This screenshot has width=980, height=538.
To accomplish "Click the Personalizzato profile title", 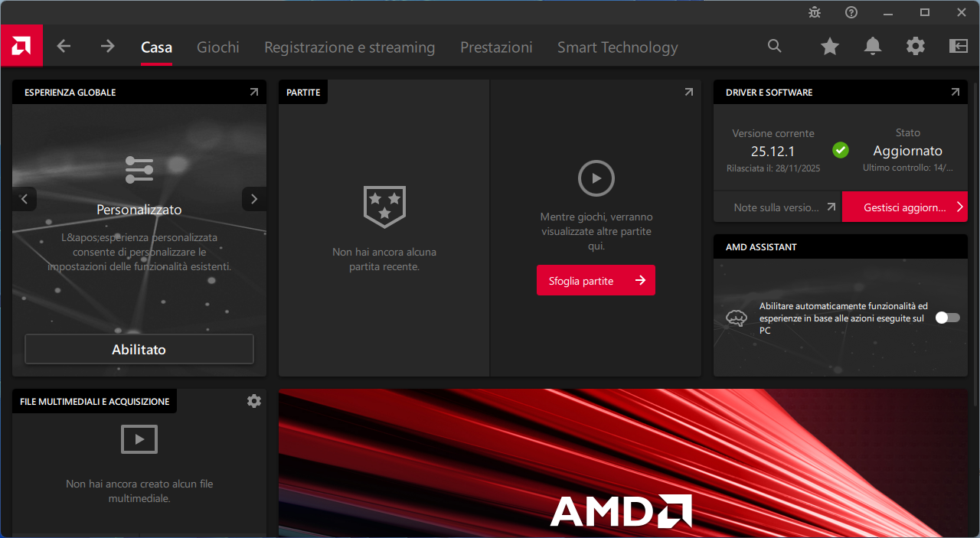I will coord(139,210).
